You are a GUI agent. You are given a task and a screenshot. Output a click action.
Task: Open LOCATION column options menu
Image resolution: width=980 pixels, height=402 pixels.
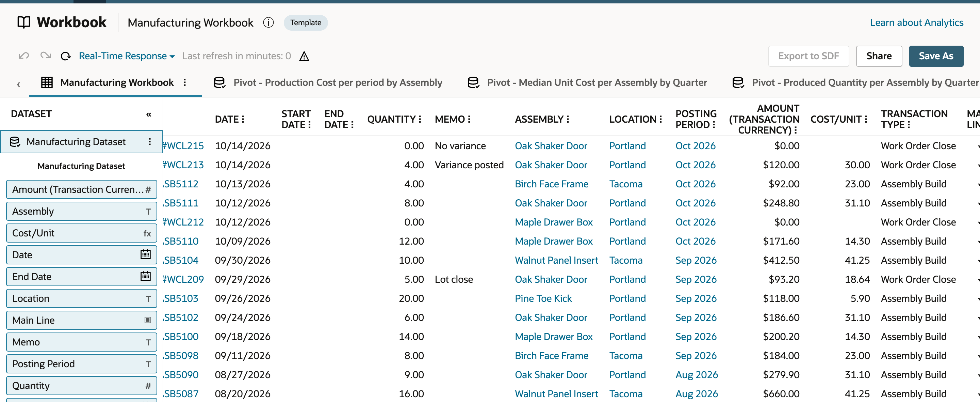coord(660,119)
